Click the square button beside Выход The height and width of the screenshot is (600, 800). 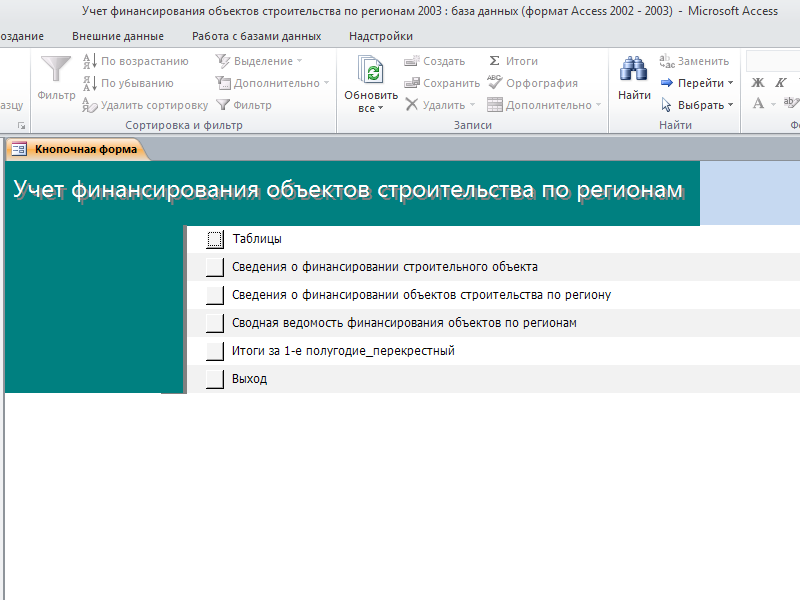[x=215, y=379]
